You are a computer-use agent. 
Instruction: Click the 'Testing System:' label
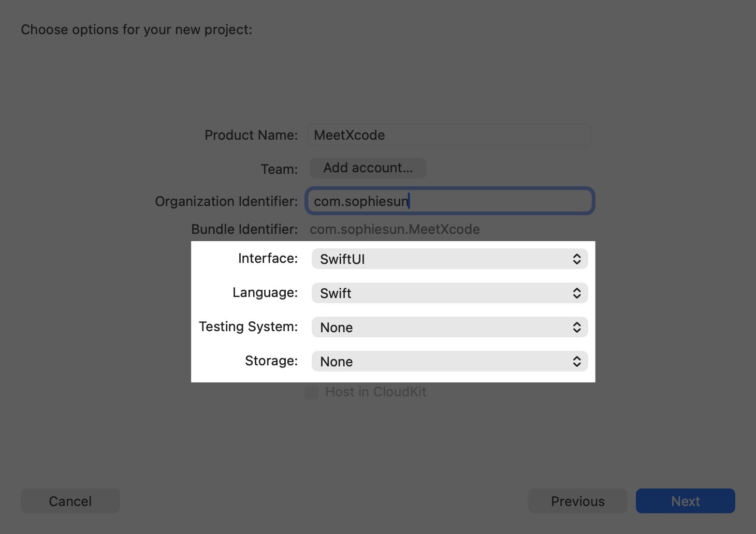(249, 327)
